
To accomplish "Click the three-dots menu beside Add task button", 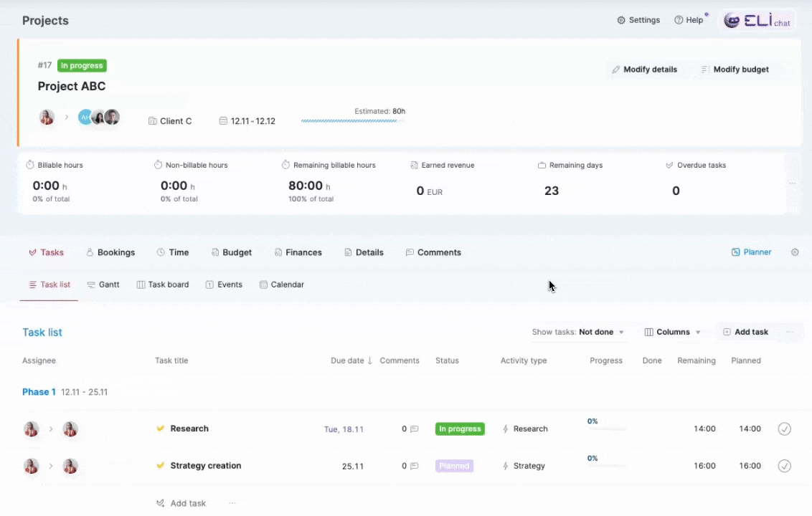I will pyautogui.click(x=790, y=333).
